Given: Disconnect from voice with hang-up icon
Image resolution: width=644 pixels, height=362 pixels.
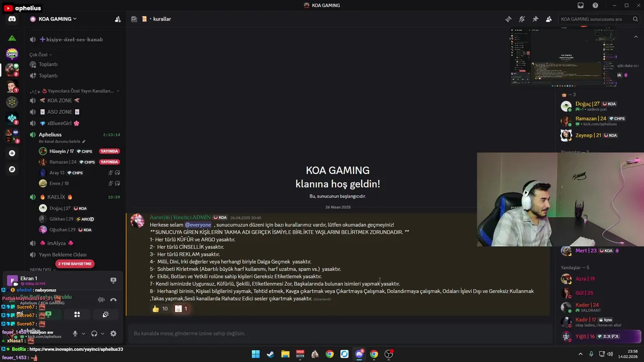Looking at the screenshot, I should 113,300.
